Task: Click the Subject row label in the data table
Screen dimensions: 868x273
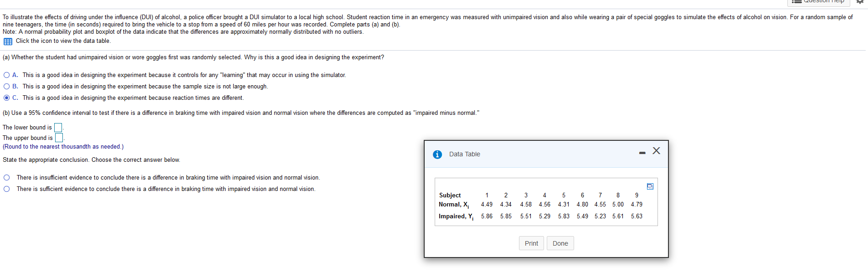Action: point(450,195)
